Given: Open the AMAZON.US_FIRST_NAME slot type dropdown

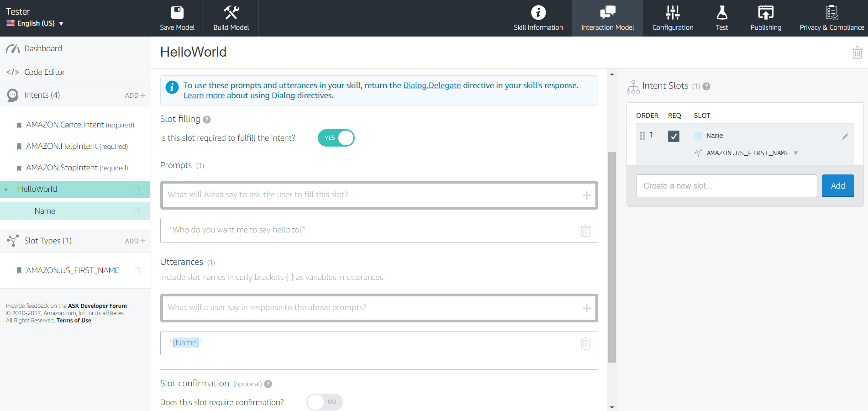Looking at the screenshot, I should 796,153.
